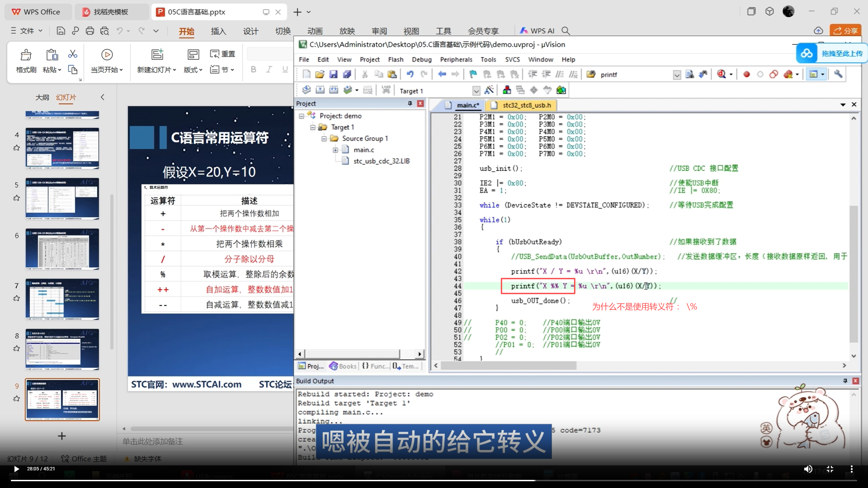Click the Save file icon in µVision toolbar
This screenshot has width=868, height=488.
click(333, 74)
